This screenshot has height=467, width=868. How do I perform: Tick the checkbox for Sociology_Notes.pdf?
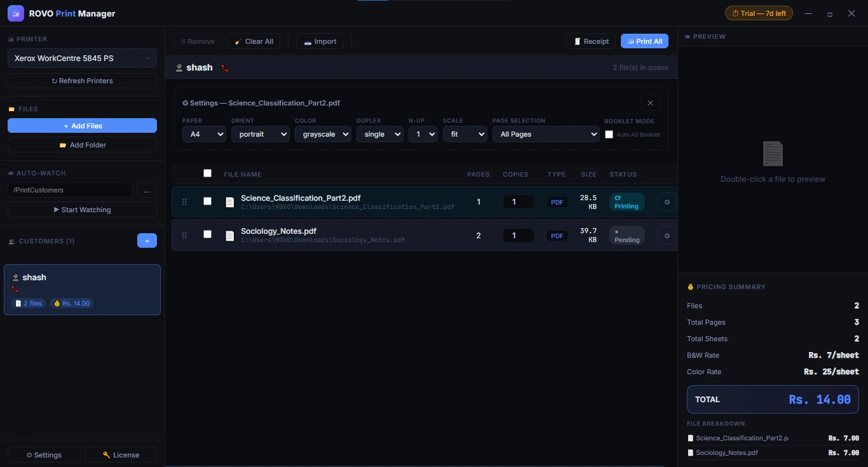207,234
